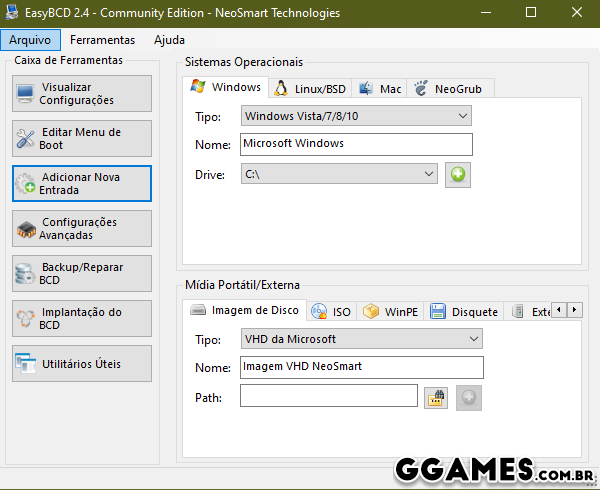Open the Drive C:\ dropdown
Image resolution: width=600 pixels, height=490 pixels.
pyautogui.click(x=339, y=174)
